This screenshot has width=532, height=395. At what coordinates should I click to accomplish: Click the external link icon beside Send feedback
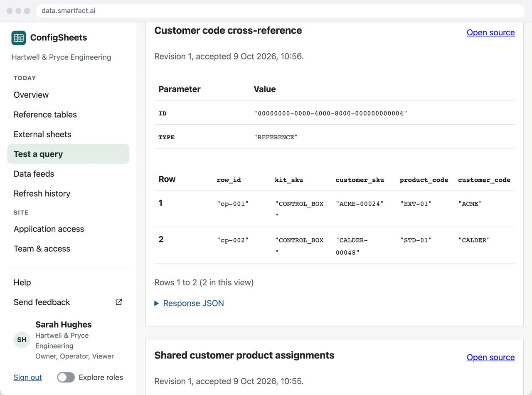119,302
